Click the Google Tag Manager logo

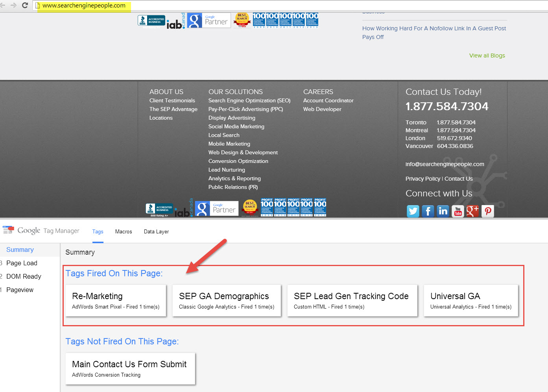coord(41,231)
